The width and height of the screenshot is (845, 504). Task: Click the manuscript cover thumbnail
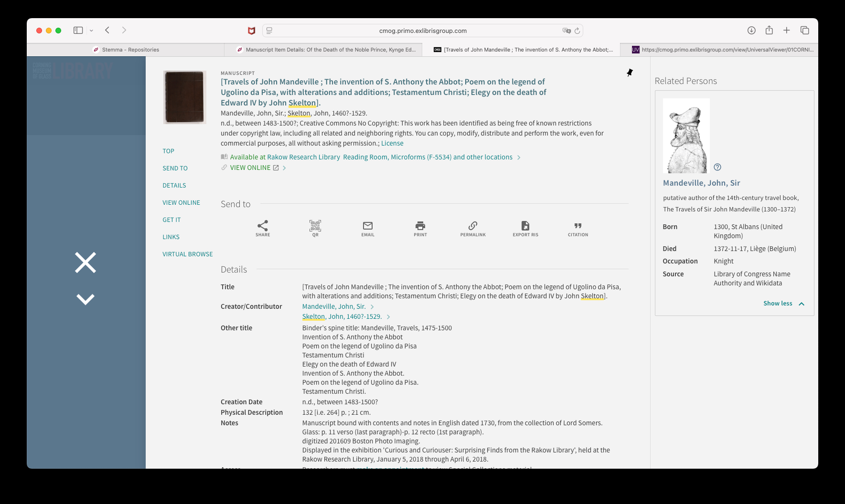coord(185,97)
